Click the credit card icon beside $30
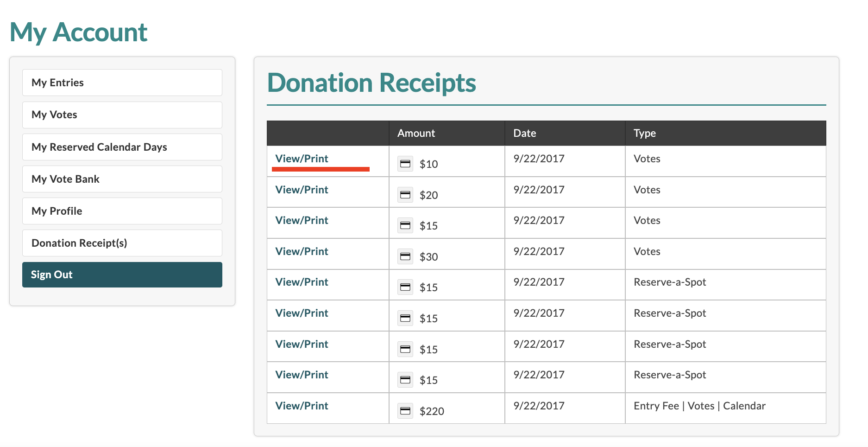The height and width of the screenshot is (447, 868). (x=405, y=256)
